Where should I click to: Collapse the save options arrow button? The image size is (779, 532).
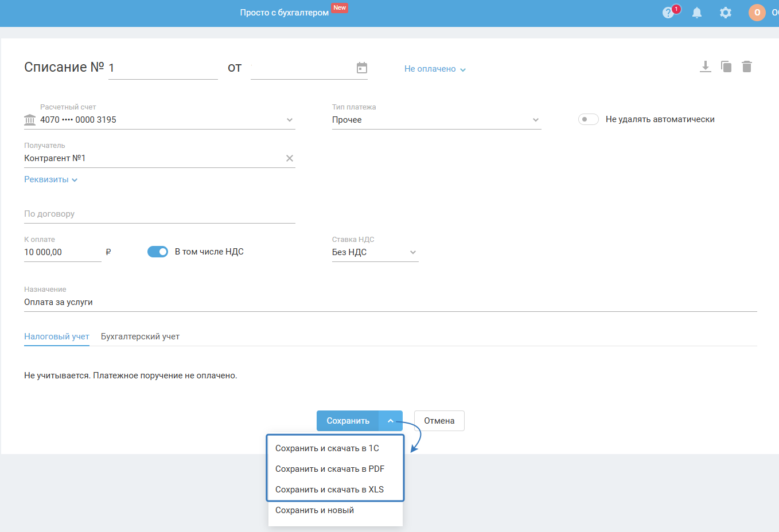(x=391, y=421)
